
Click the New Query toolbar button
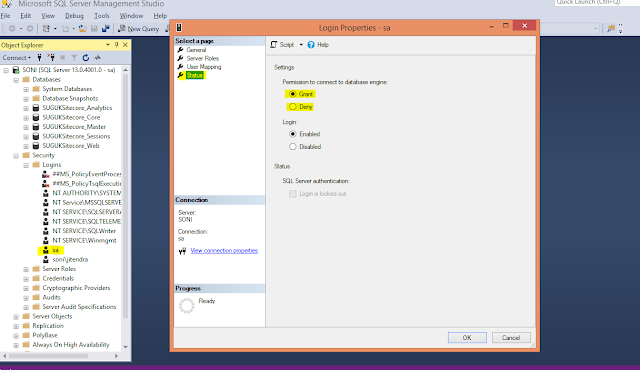point(138,29)
